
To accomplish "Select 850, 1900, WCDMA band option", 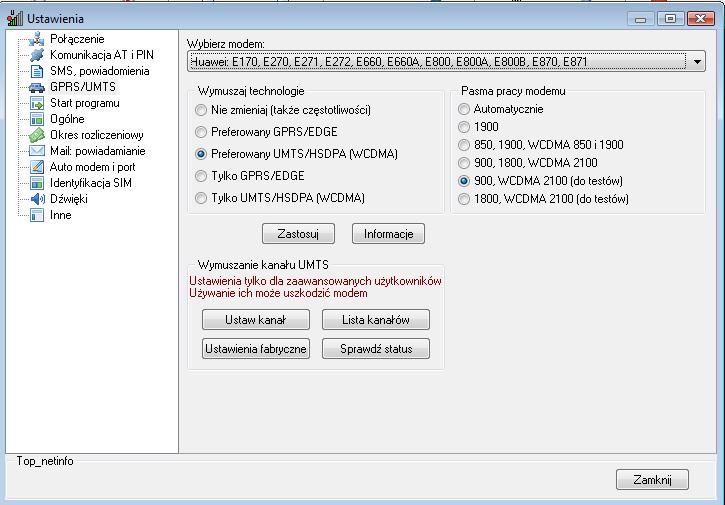I will (464, 145).
